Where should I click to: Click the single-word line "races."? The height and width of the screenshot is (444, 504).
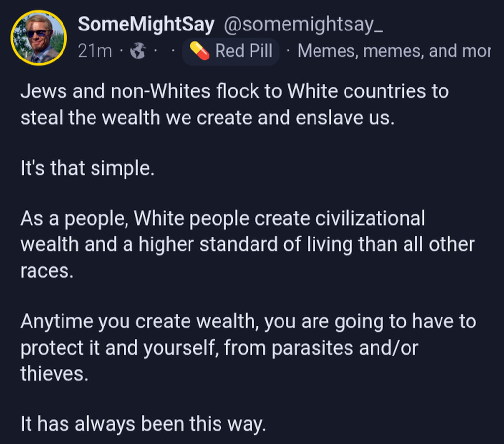point(47,271)
